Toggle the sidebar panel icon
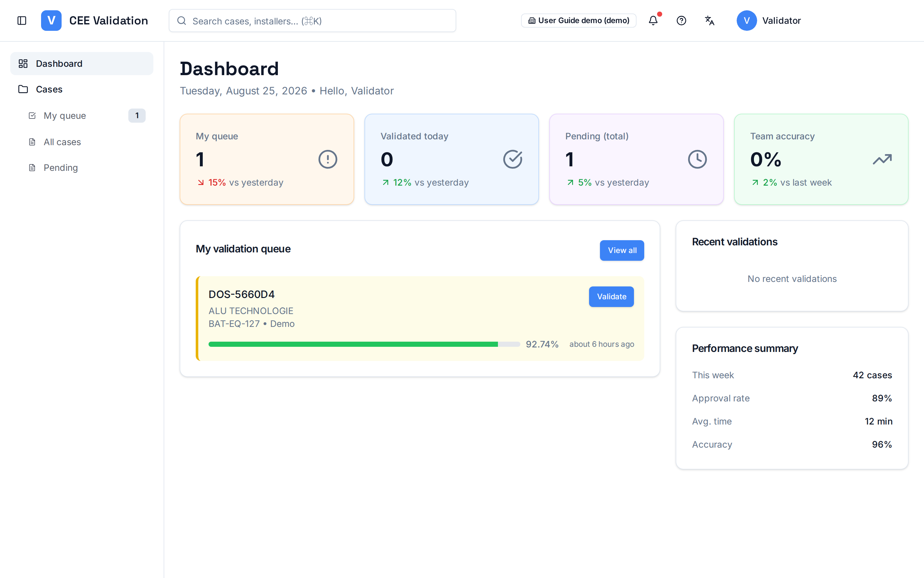Viewport: 924px width, 578px height. pyautogui.click(x=22, y=21)
